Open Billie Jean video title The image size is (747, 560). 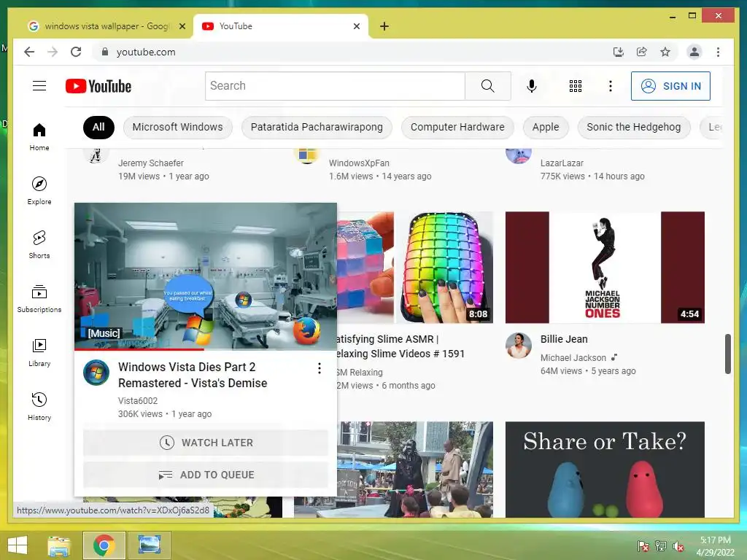pos(564,339)
